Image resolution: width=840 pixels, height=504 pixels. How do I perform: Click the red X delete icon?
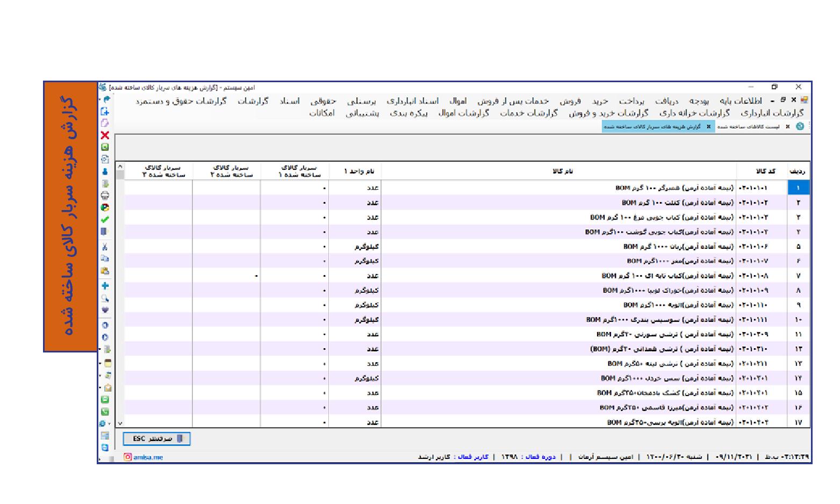click(x=105, y=135)
